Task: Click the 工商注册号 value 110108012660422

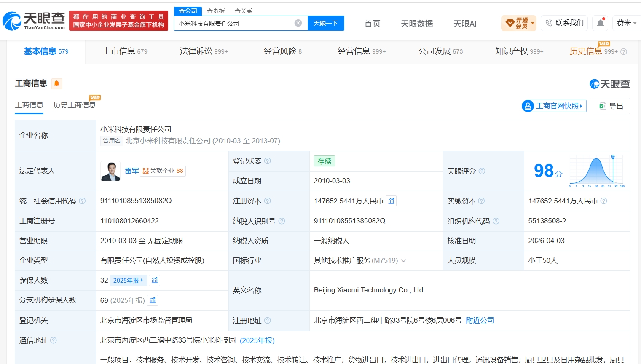Action: pos(129,221)
